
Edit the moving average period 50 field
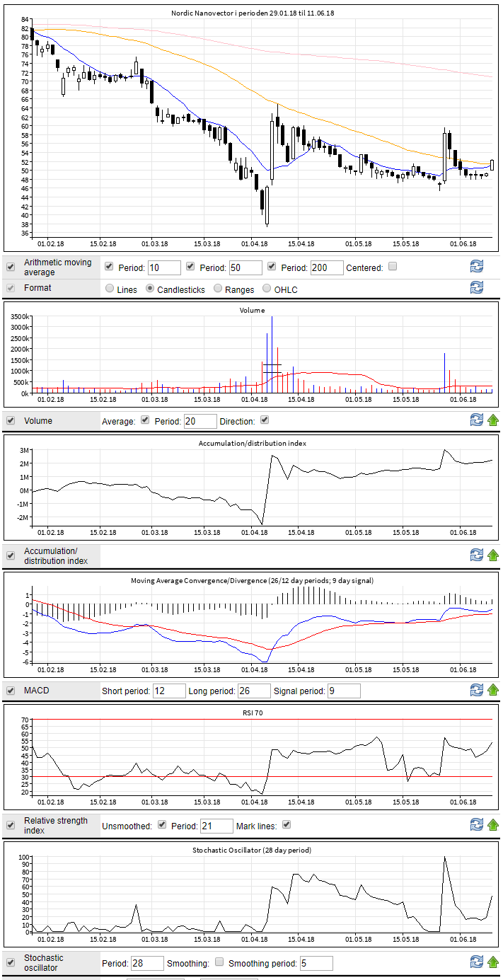[245, 267]
